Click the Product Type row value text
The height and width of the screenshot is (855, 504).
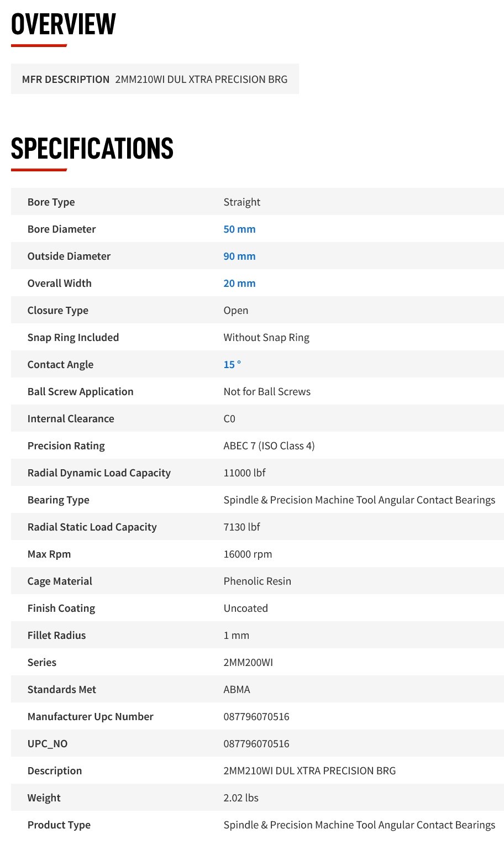point(359,825)
